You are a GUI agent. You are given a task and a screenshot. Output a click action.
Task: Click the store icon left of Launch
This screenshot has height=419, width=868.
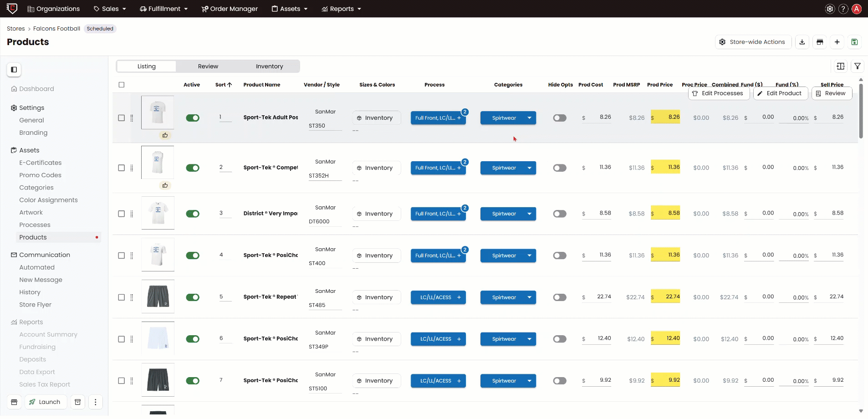(x=14, y=402)
